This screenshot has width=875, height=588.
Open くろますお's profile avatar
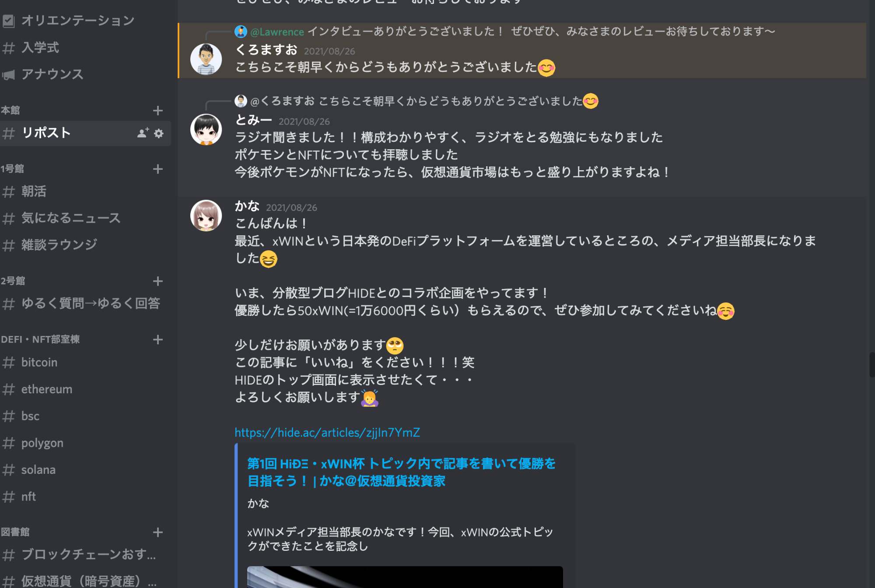tap(206, 59)
